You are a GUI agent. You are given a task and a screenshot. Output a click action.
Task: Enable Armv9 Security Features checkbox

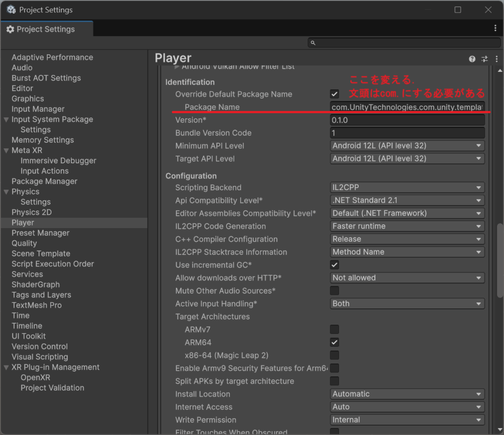(x=334, y=368)
